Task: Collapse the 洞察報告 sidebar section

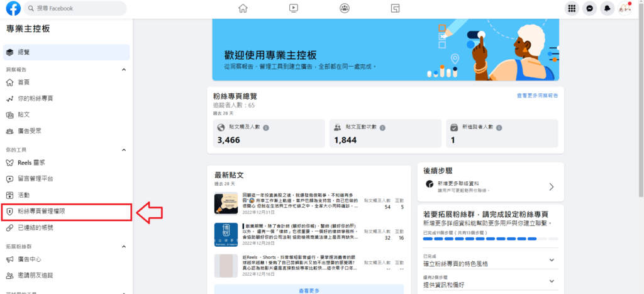Action: coord(123,69)
